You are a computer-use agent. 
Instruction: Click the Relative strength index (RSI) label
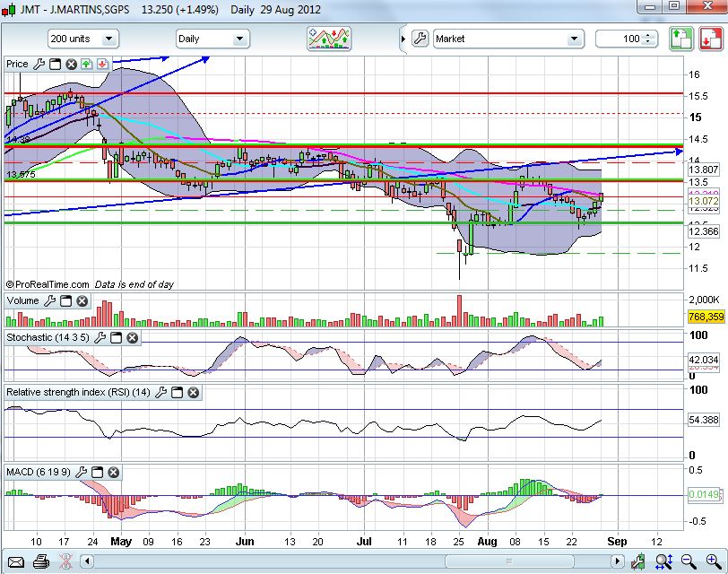(x=78, y=393)
